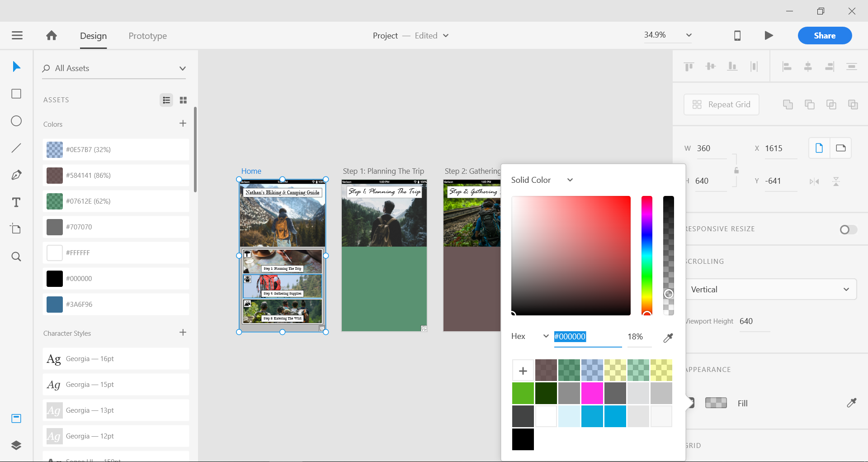Open the Assets panel icon

16,418
